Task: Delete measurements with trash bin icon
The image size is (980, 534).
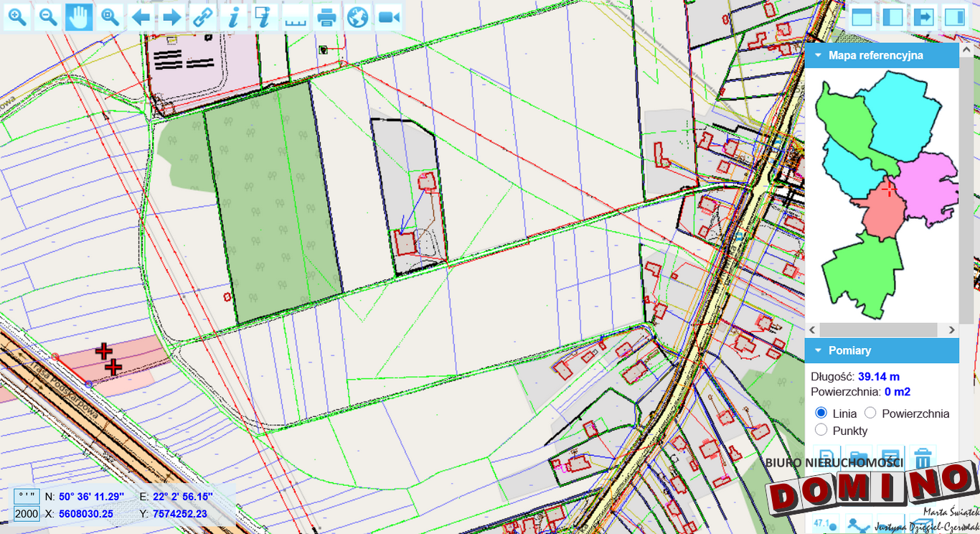Action: [x=923, y=458]
